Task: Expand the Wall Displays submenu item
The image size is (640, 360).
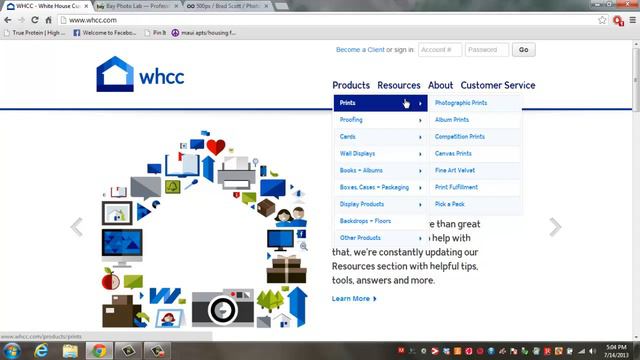Action: 380,154
